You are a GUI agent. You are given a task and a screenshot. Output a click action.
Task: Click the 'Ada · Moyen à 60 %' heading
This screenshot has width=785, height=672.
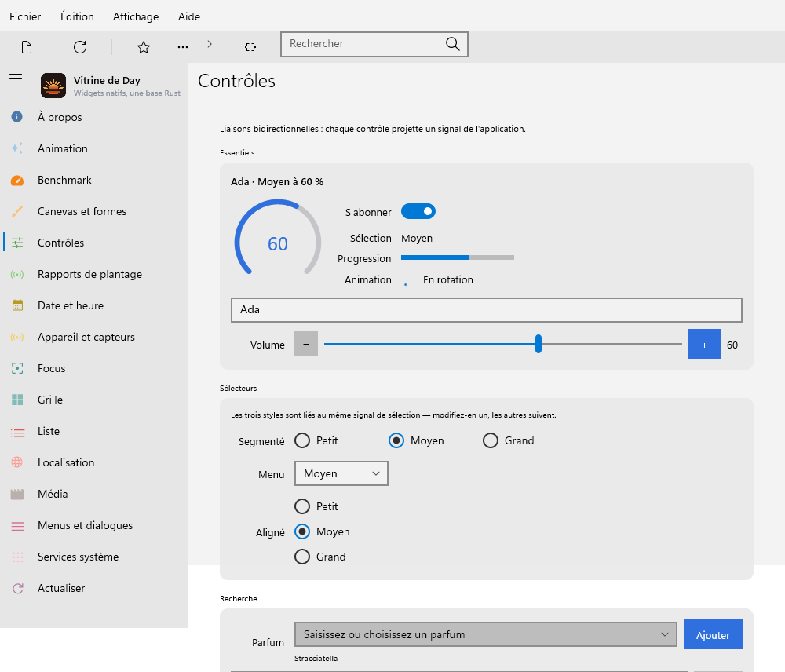277,182
